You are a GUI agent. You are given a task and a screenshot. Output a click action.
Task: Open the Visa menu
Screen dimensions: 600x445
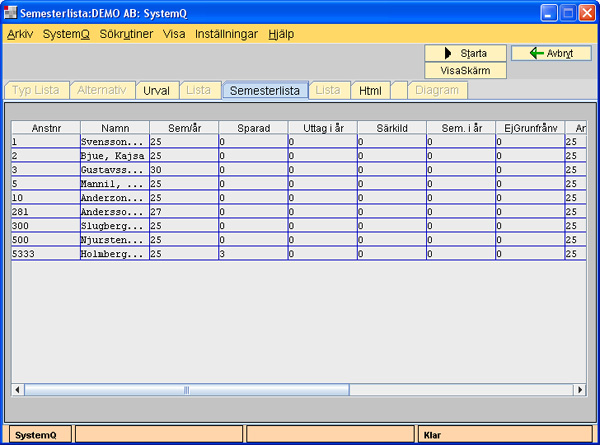point(173,33)
